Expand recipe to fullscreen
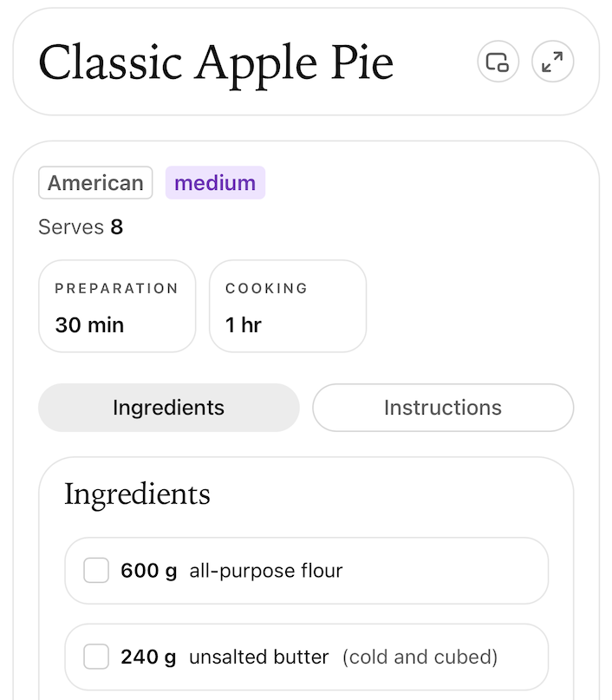 [x=552, y=62]
